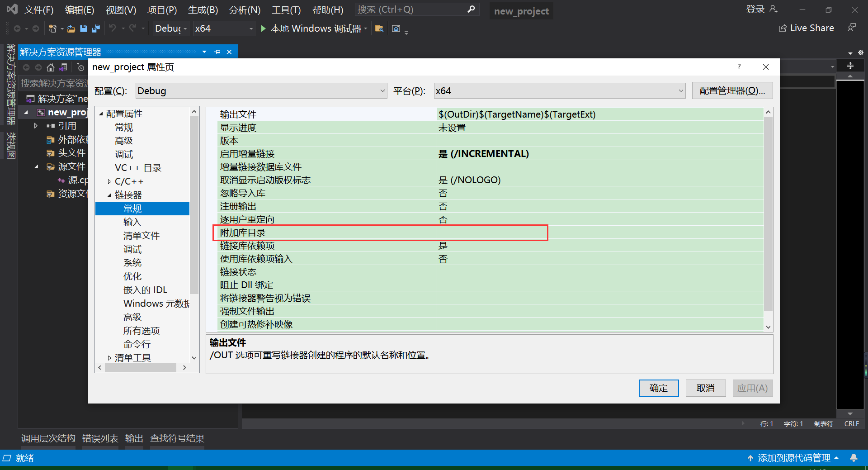This screenshot has width=868, height=470.
Task: Click 添加到源代码管理 in status bar
Action: [x=794, y=458]
